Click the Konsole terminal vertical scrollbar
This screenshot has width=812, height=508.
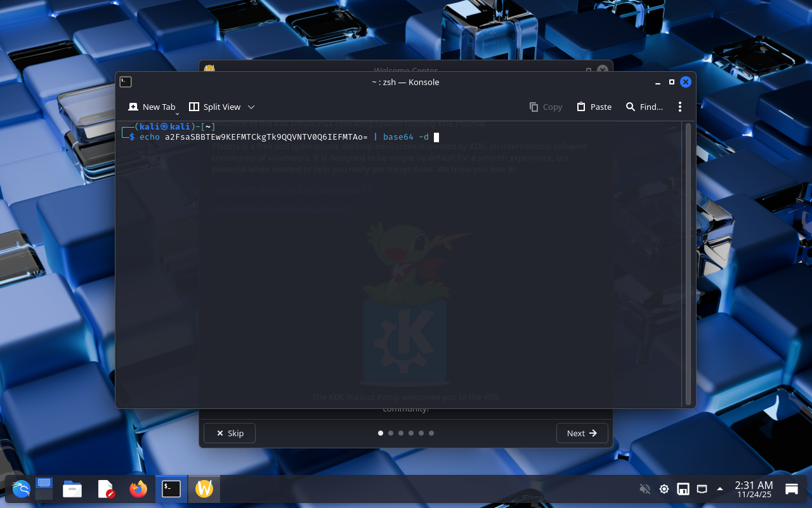[x=688, y=264]
